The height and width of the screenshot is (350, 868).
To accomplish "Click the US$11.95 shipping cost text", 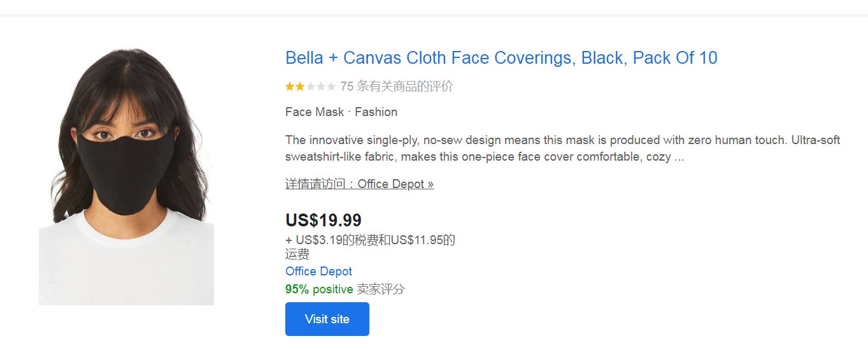I will point(416,240).
